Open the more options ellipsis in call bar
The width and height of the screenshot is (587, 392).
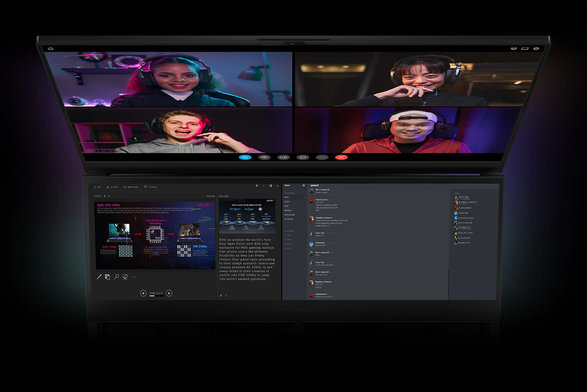tap(322, 157)
